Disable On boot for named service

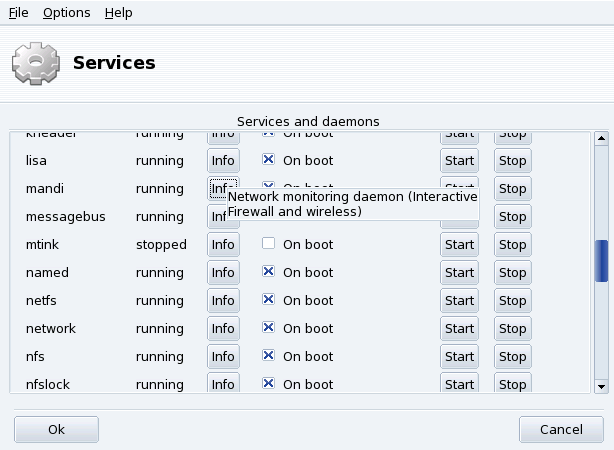(x=268, y=272)
